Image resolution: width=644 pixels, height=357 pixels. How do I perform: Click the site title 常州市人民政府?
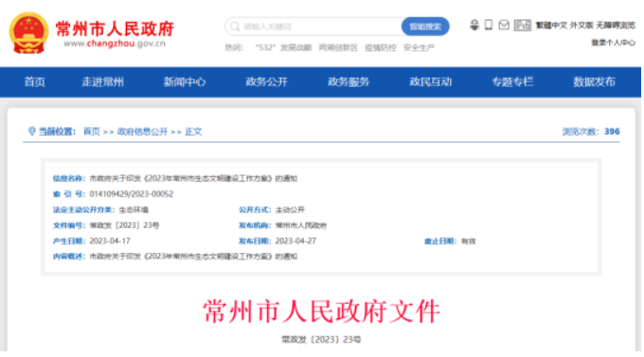coord(115,28)
